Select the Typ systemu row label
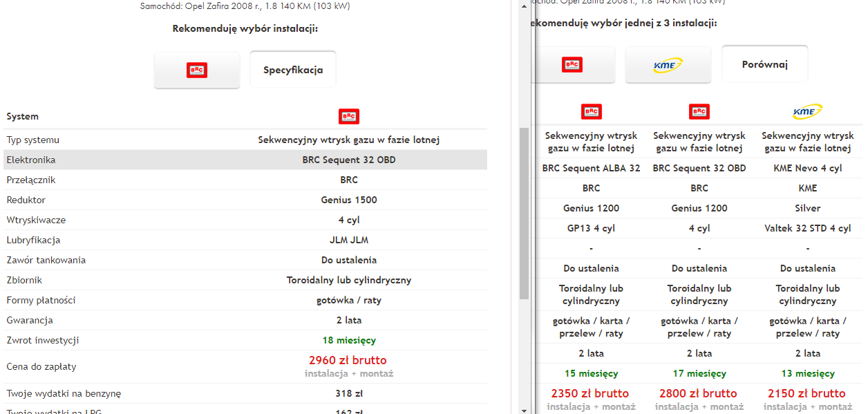Viewport: 868px width, 414px height. click(x=33, y=140)
